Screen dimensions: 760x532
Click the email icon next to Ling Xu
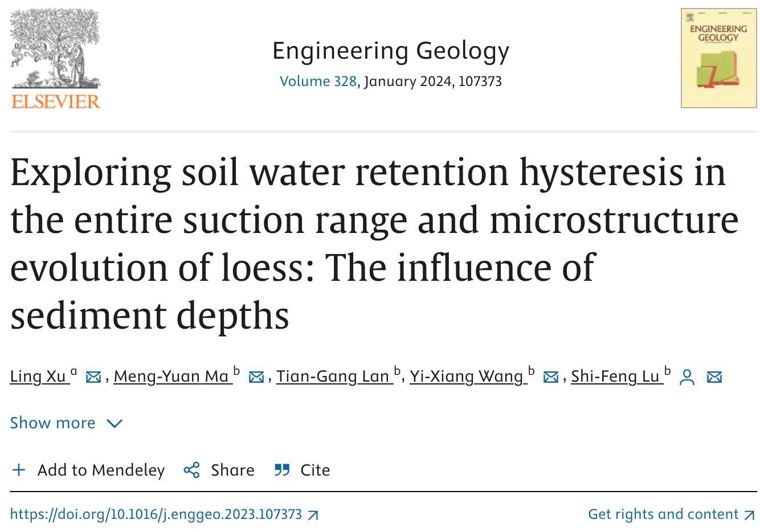[93, 377]
